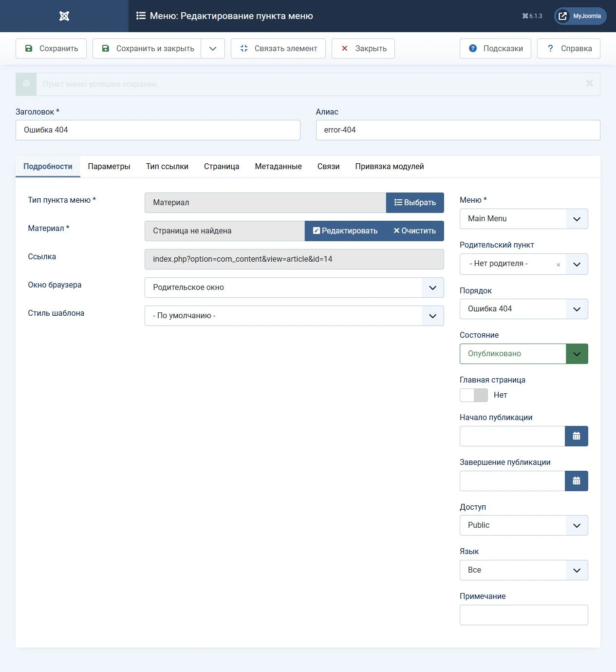Click the Завершение публикации date field

pos(512,481)
